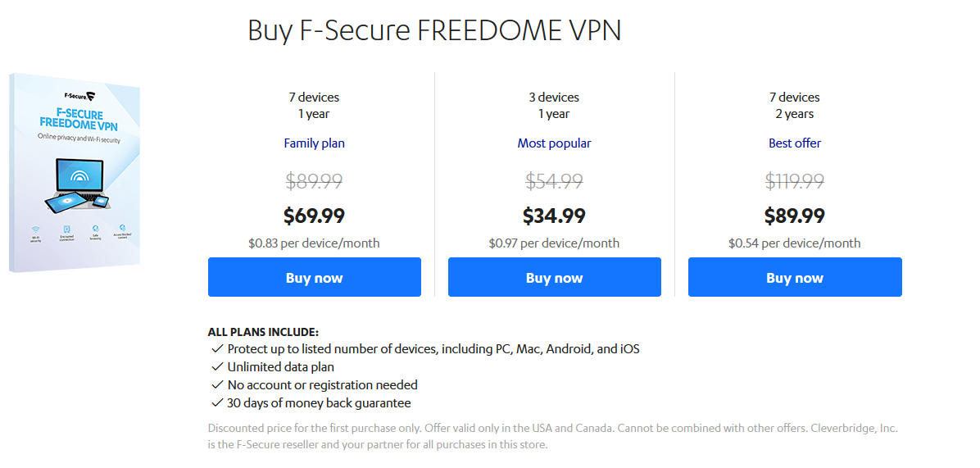Click the $34.99 discounted price
The image size is (980, 468).
(x=555, y=216)
